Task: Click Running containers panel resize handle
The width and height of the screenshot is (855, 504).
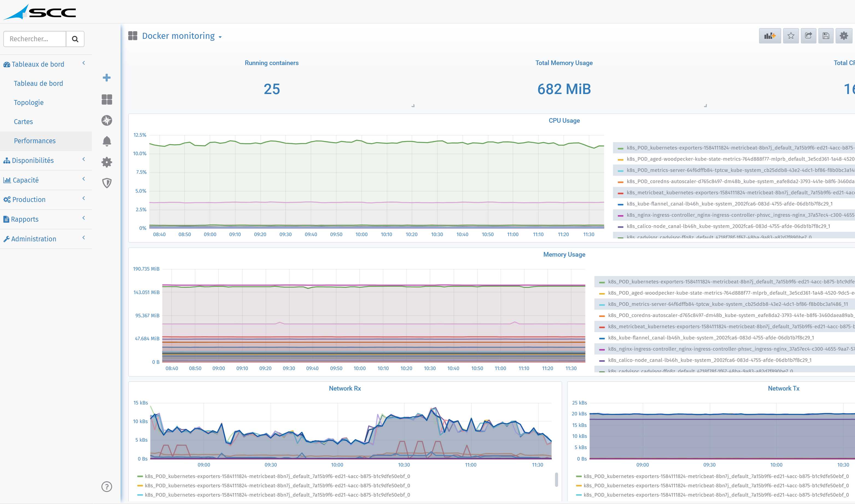Action: coord(413,106)
